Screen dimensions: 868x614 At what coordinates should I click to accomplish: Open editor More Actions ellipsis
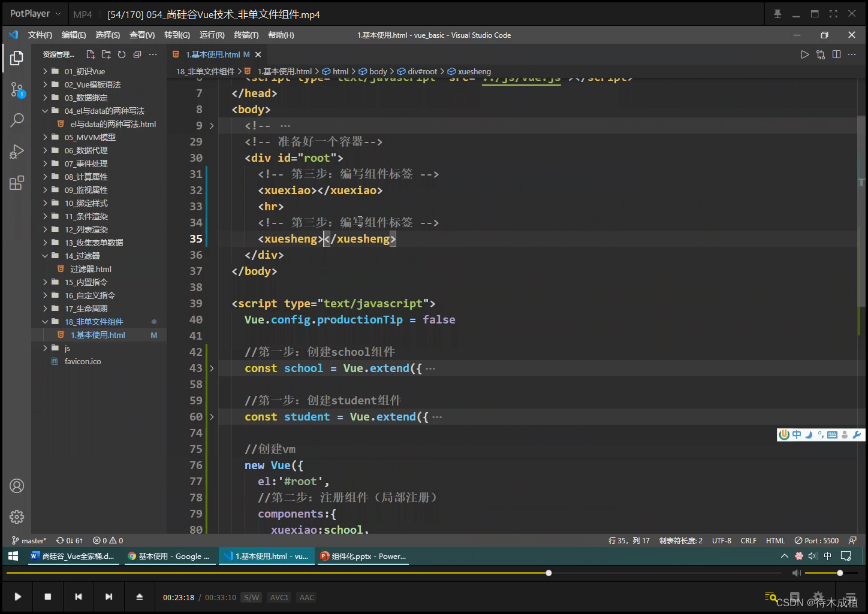852,55
